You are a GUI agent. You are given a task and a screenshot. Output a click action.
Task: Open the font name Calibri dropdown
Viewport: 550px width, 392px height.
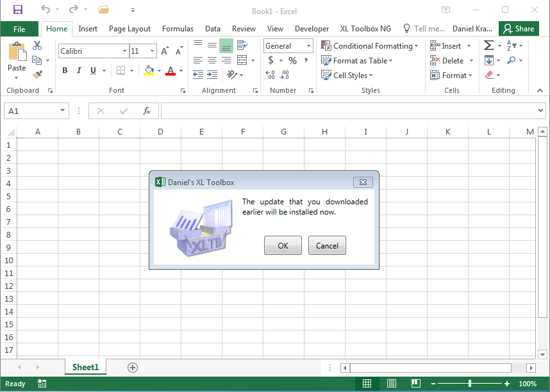124,51
